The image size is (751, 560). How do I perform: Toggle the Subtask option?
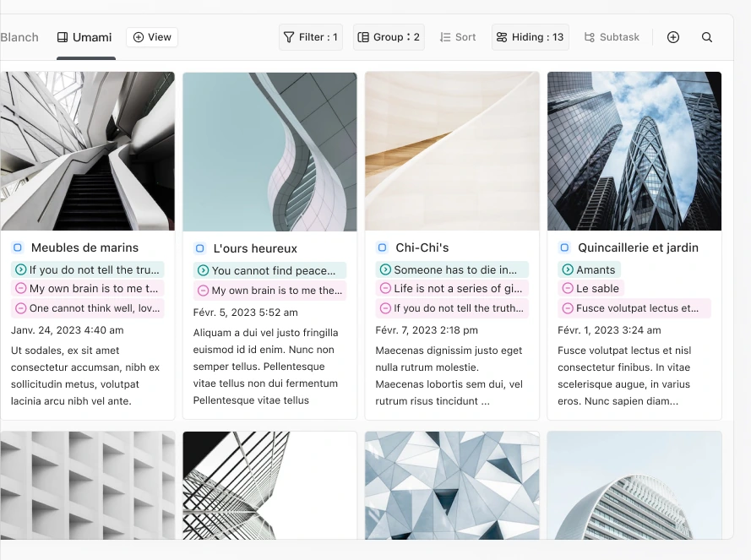click(x=612, y=37)
